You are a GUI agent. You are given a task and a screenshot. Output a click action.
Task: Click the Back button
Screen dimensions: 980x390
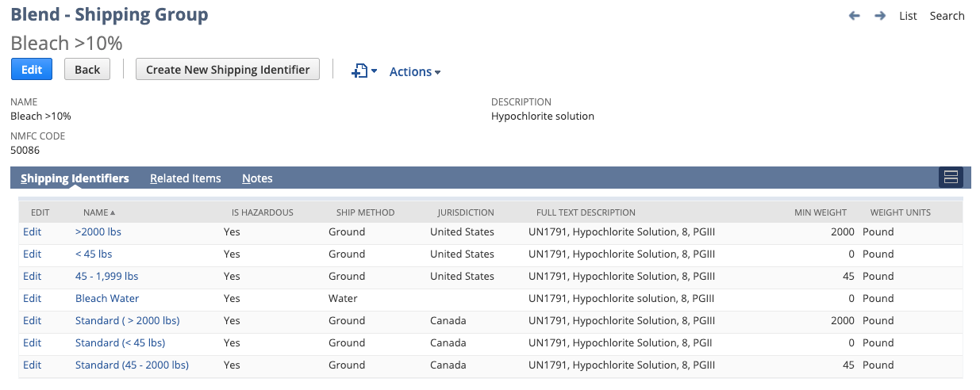[x=87, y=70]
